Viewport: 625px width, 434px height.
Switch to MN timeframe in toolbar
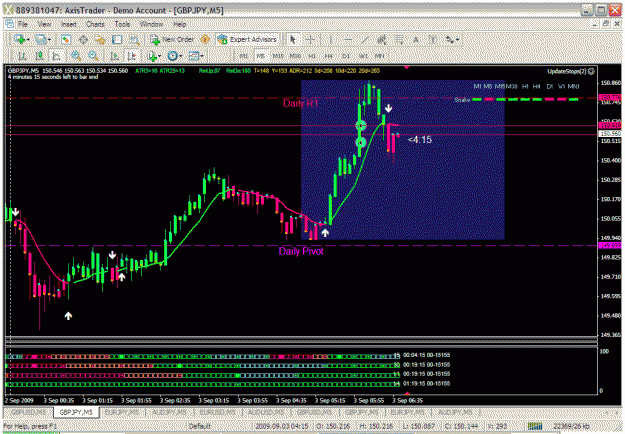coord(379,56)
